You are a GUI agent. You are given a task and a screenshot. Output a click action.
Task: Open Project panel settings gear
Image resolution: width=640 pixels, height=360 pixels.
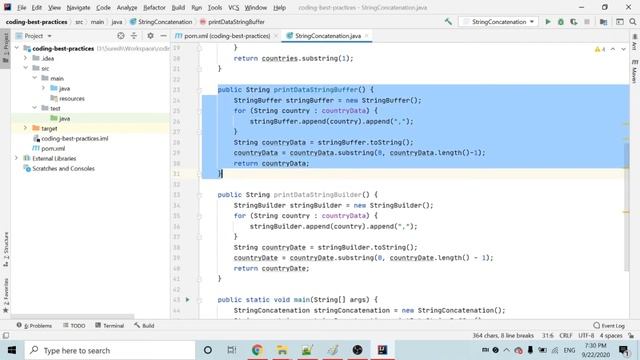[x=150, y=36]
